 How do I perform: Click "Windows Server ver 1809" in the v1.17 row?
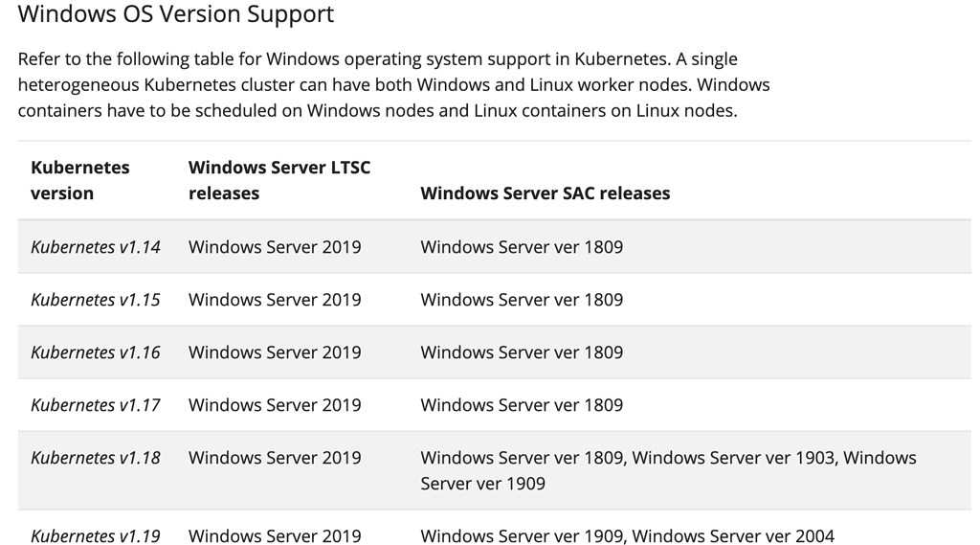[x=522, y=405]
